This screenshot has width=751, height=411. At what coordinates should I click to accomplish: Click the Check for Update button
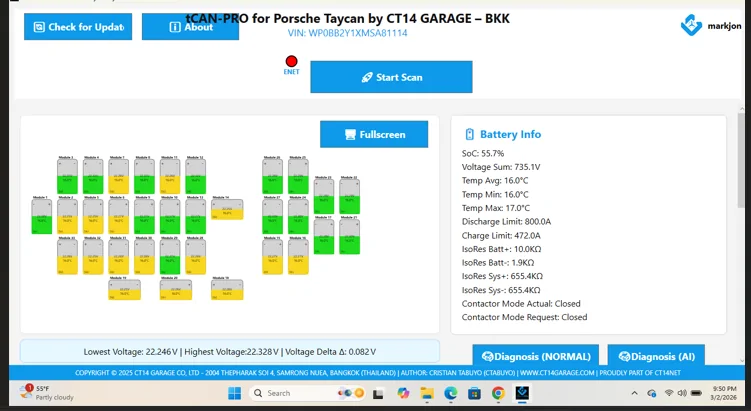tap(78, 27)
